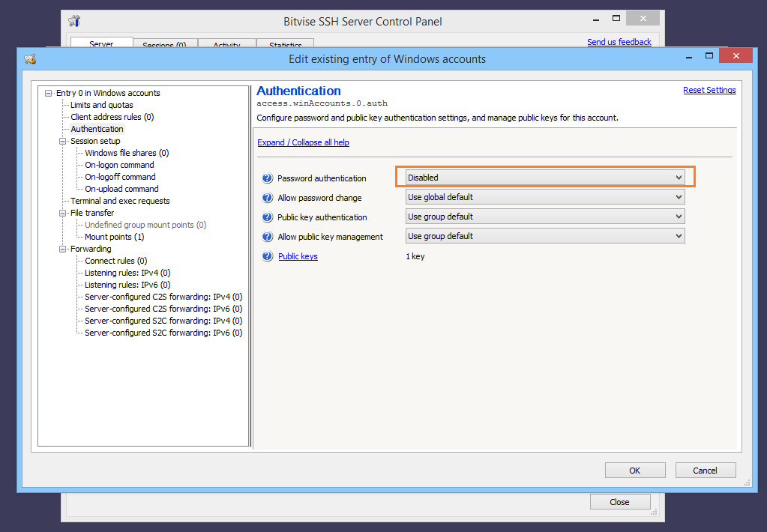767x532 pixels.
Task: Click the OK button
Action: 635,471
